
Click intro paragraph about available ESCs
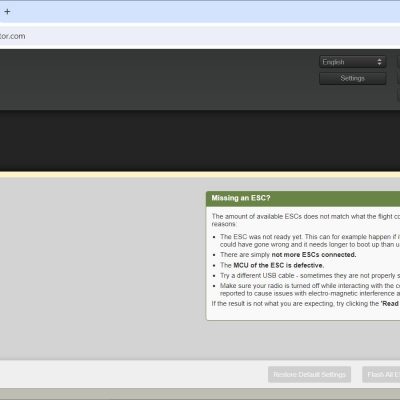(x=306, y=220)
